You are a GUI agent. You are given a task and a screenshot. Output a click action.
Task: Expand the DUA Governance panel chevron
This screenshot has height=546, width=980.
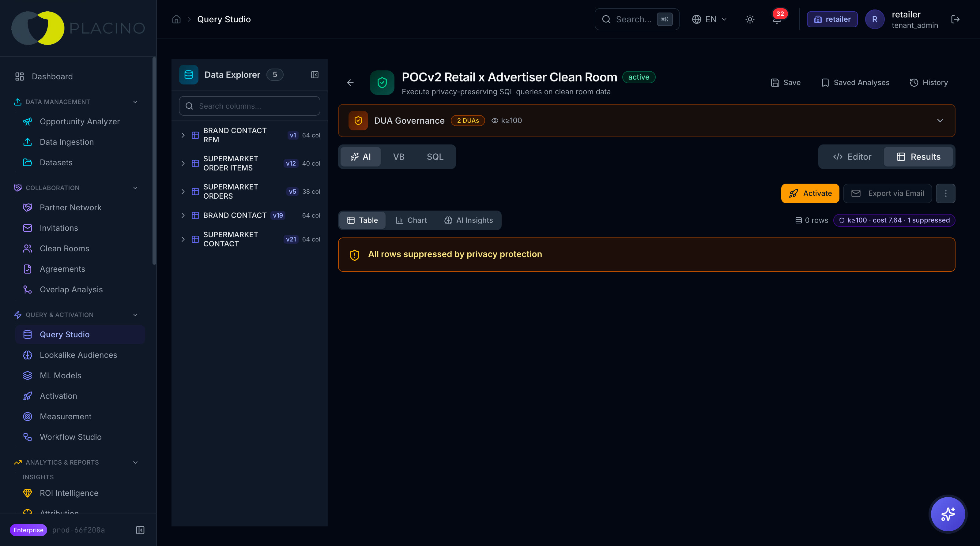pyautogui.click(x=940, y=121)
